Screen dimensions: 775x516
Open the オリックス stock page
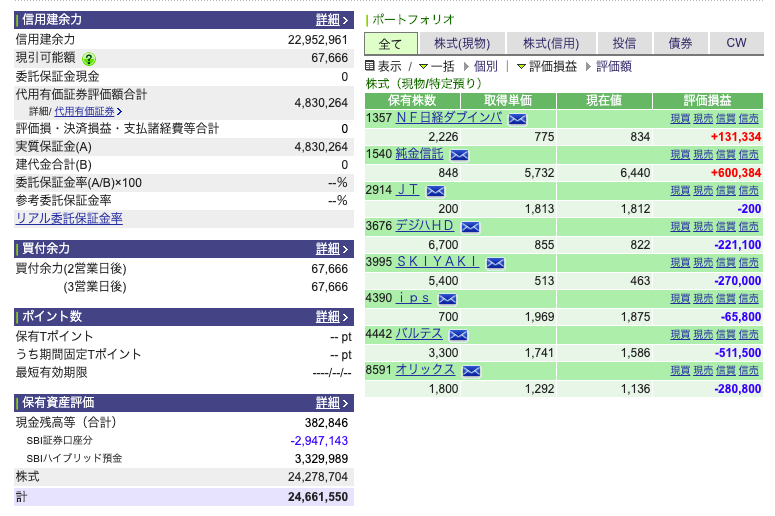click(425, 370)
